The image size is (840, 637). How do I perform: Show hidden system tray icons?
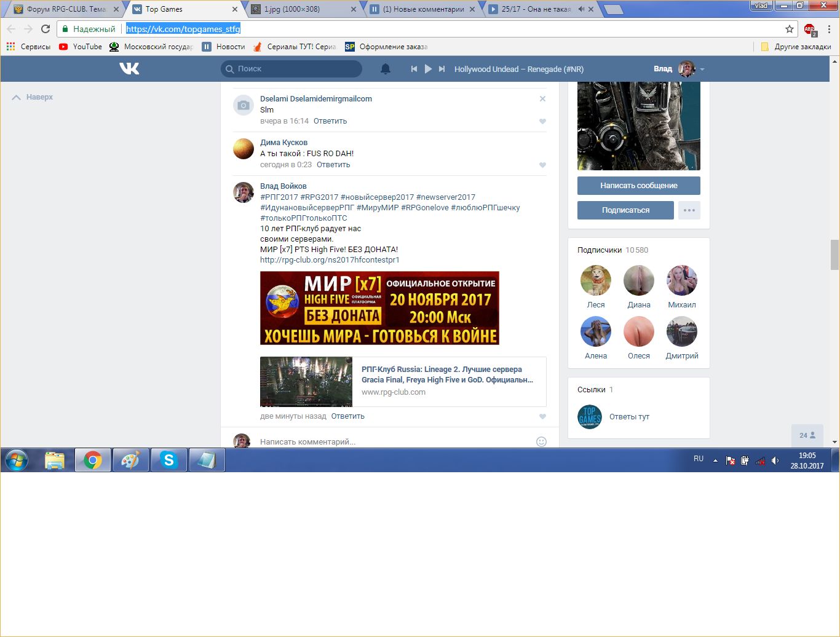(x=715, y=461)
